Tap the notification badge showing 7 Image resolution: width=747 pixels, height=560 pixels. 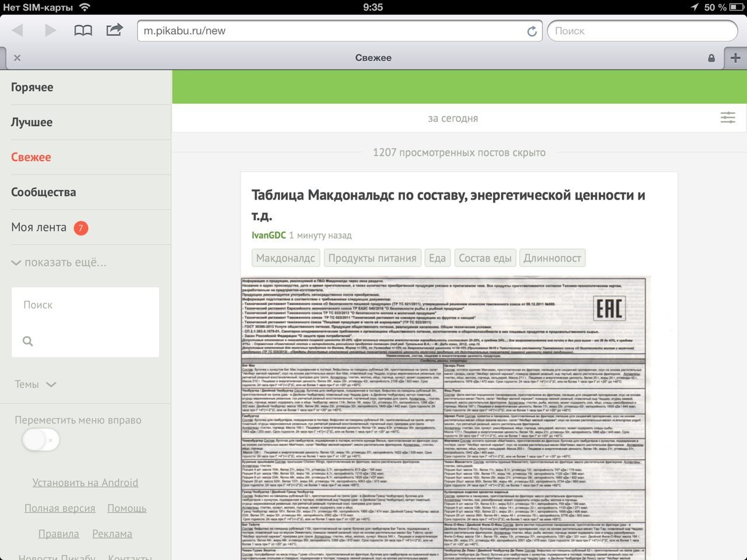pyautogui.click(x=81, y=228)
